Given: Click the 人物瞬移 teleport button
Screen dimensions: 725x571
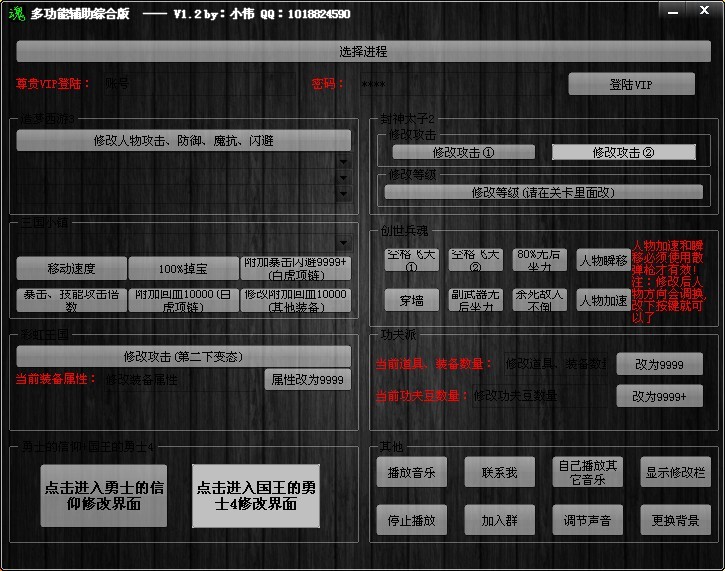Looking at the screenshot, I should click(x=603, y=260).
